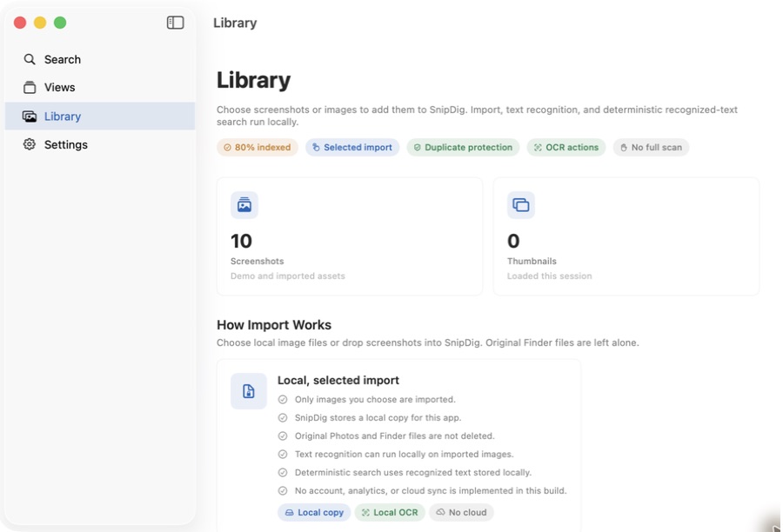Click the Library title in window toolbar
Viewport: 783px width, 532px height.
coord(235,23)
